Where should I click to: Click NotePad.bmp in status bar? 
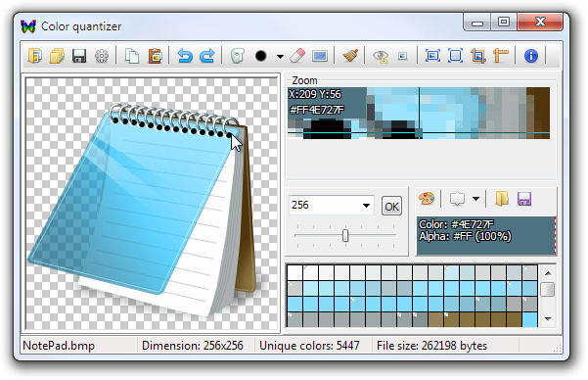tap(59, 346)
